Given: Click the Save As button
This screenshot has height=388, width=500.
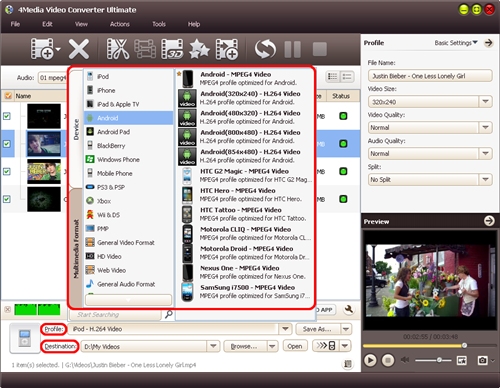Looking at the screenshot, I should 318,329.
